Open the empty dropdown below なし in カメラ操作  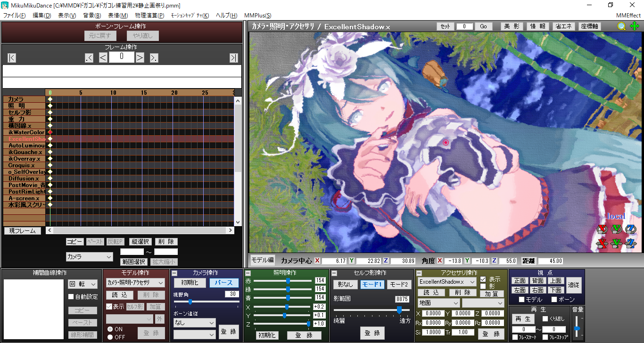pyautogui.click(x=194, y=334)
